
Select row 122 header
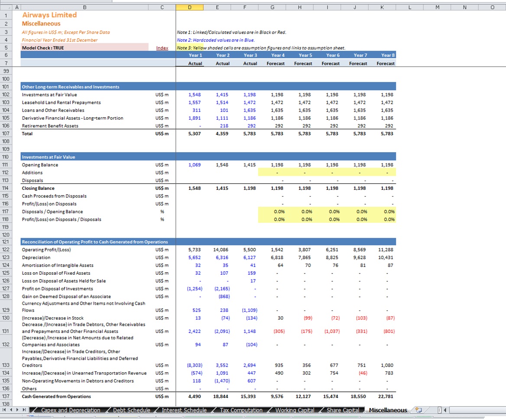coord(6,250)
